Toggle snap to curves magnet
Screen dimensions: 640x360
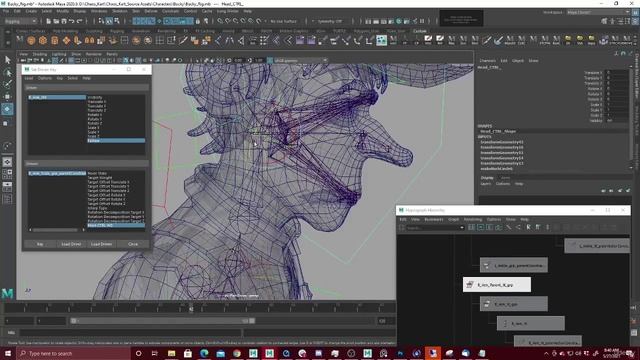click(227, 21)
